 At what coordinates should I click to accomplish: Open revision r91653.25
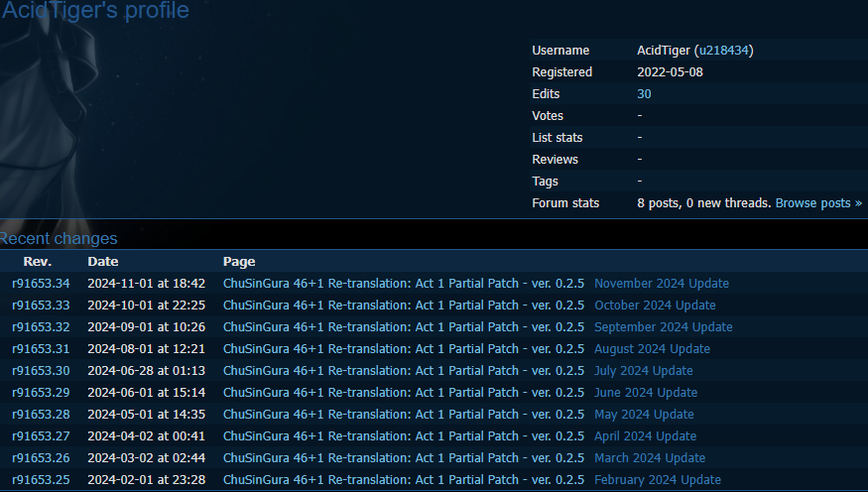41,480
